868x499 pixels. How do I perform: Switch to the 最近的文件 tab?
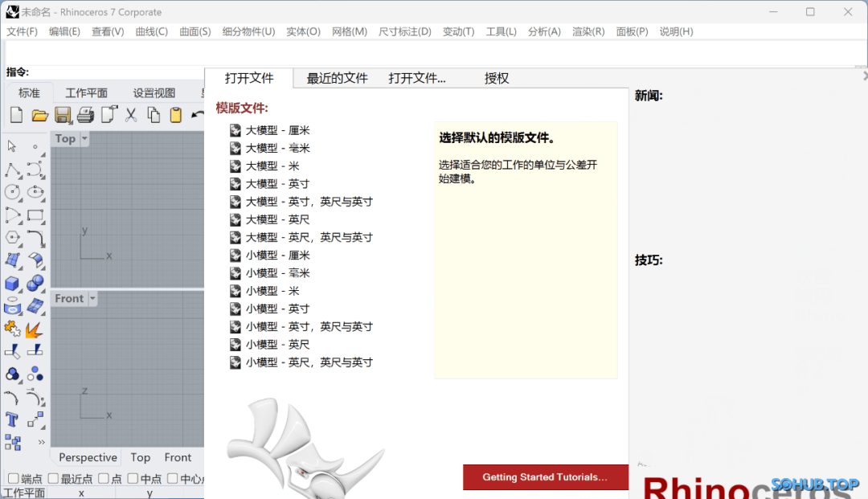tap(337, 78)
